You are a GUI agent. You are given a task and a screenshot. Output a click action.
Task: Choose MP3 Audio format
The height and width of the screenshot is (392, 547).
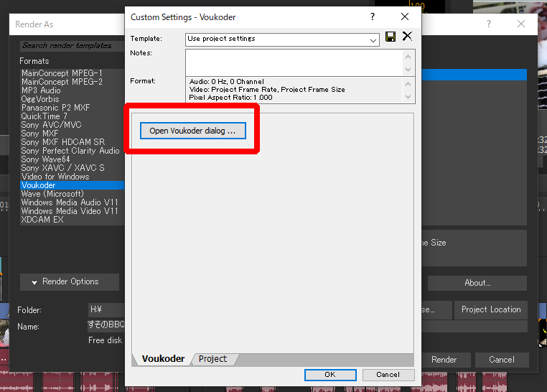pyautogui.click(x=41, y=90)
